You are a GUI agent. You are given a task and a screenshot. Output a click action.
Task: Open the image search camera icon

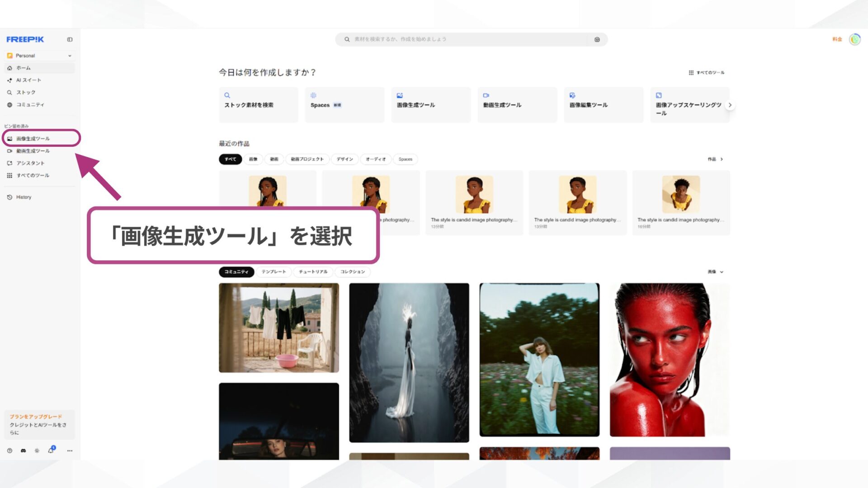click(x=597, y=39)
